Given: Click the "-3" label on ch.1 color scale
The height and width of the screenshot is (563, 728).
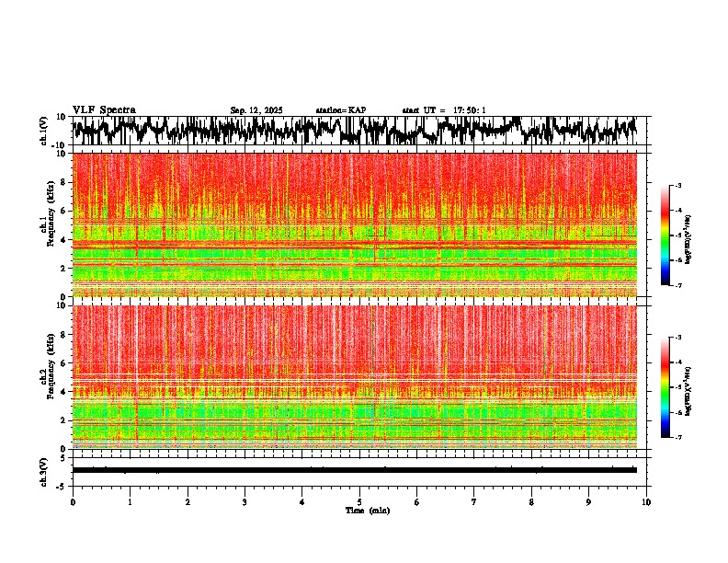Looking at the screenshot, I should pyautogui.click(x=678, y=185).
